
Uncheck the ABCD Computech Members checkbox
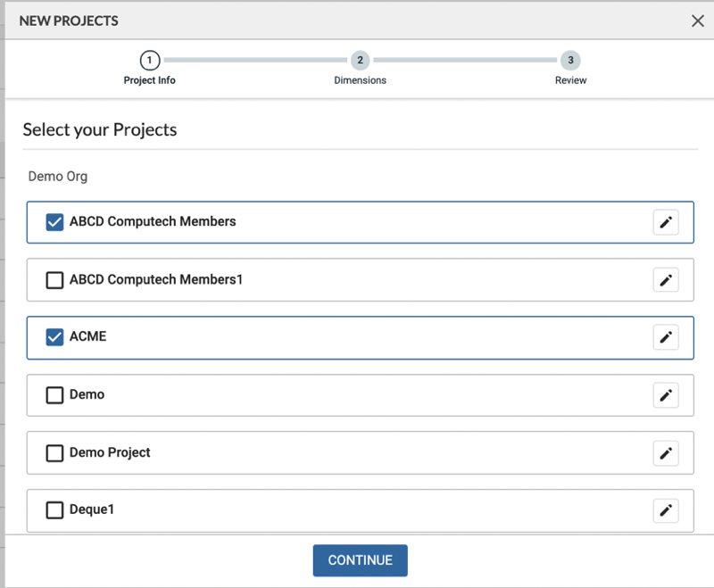click(54, 222)
